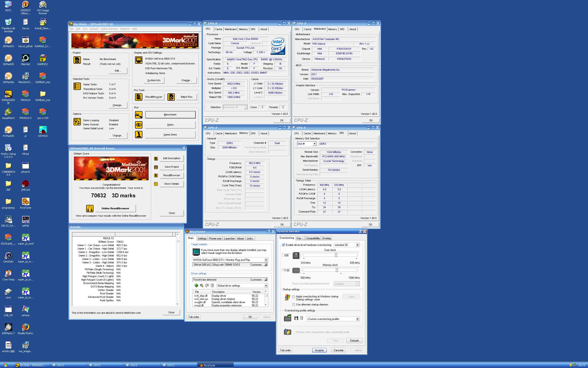
Task: Click the Core clock slider handle
Action: [x=336, y=255]
